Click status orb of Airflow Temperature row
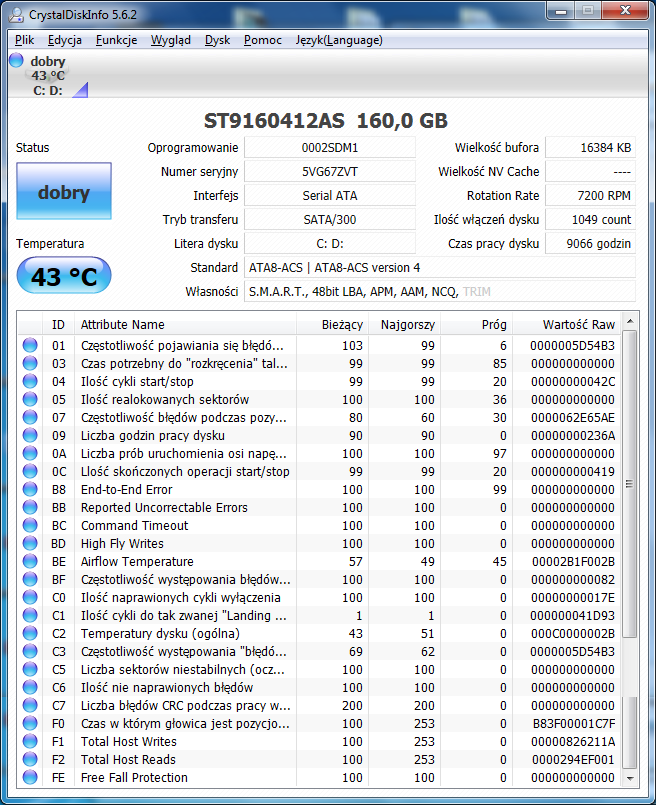Viewport: 656px width, 805px height. [30, 561]
